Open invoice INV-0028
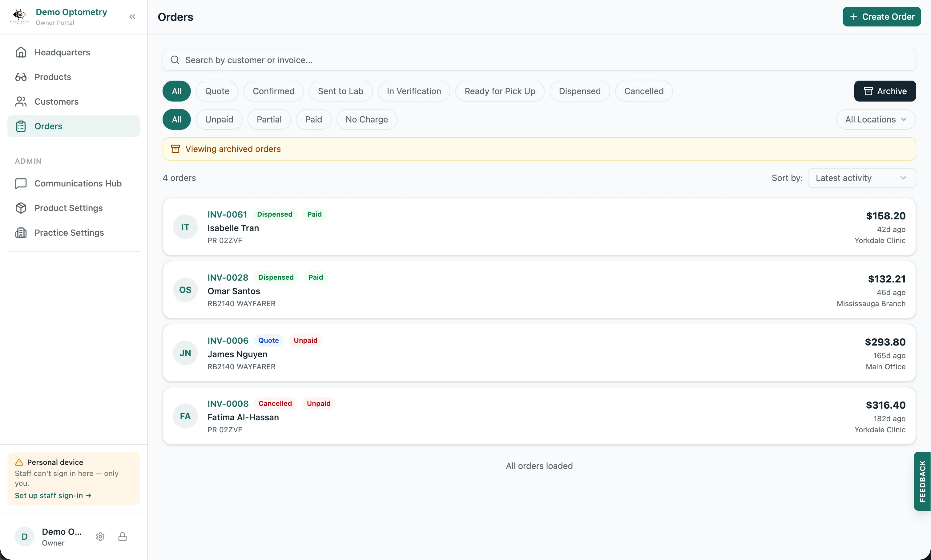 point(228,277)
